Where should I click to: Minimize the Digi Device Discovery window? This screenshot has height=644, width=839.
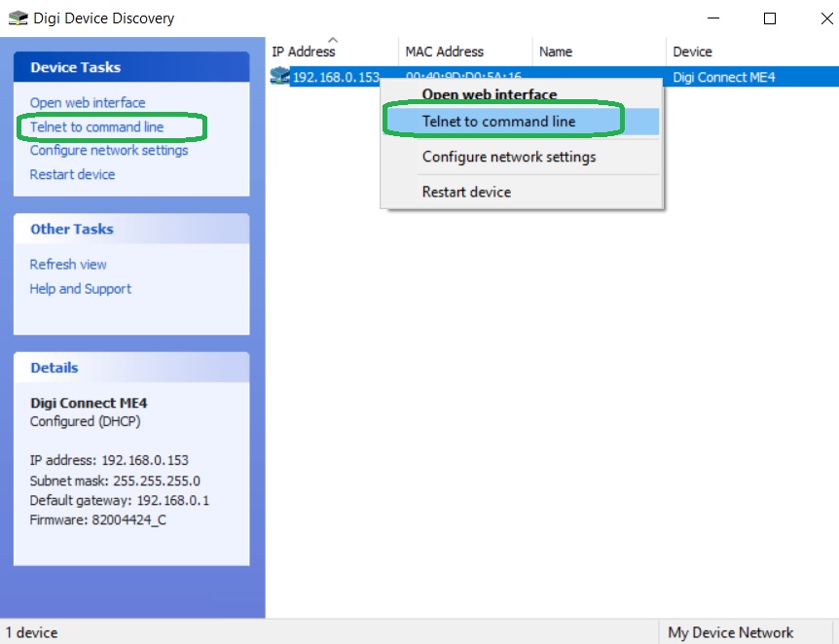(713, 18)
